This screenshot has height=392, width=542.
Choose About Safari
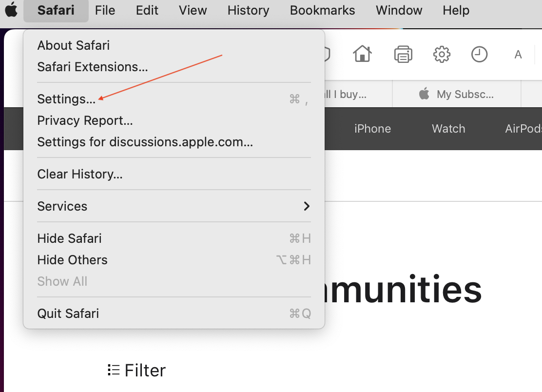pos(174,45)
